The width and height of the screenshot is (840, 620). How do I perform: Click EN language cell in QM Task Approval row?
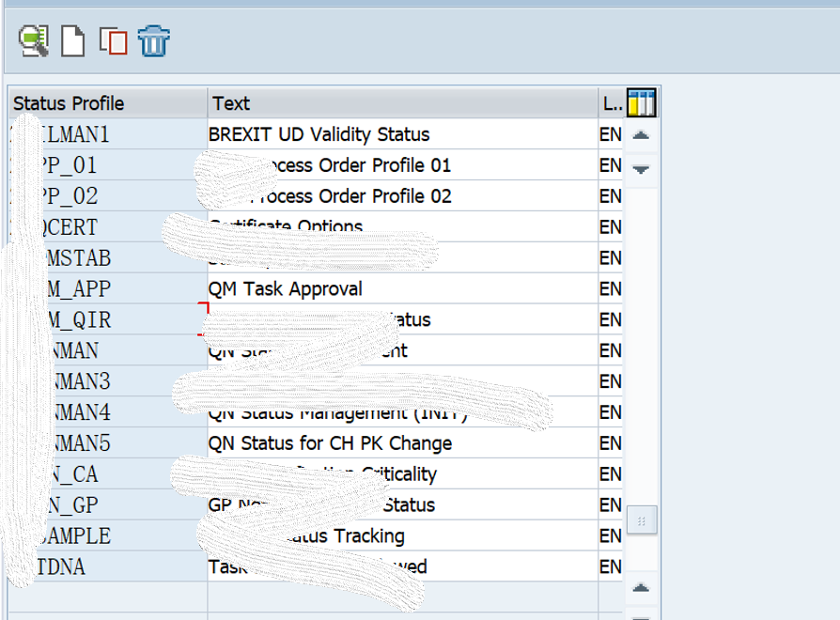pyautogui.click(x=611, y=289)
